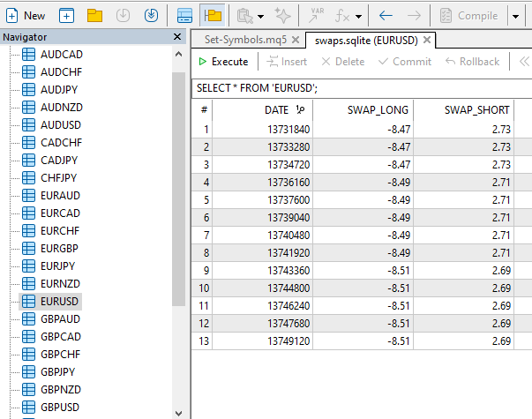Click the open folder icon in toolbar

point(94,15)
